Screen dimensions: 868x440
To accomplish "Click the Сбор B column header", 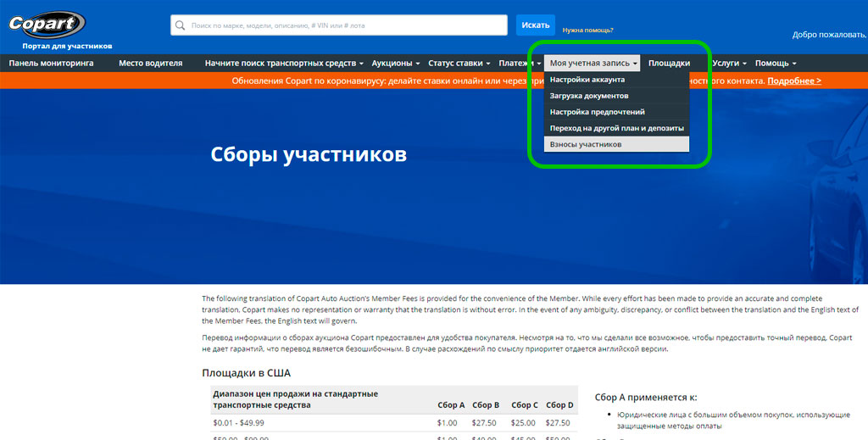I will point(486,405).
